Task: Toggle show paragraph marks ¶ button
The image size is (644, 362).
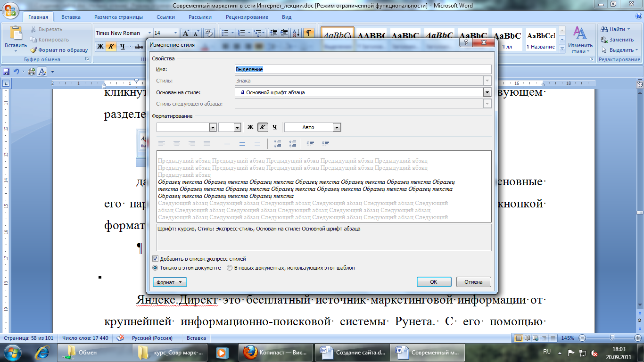Action: [308, 33]
